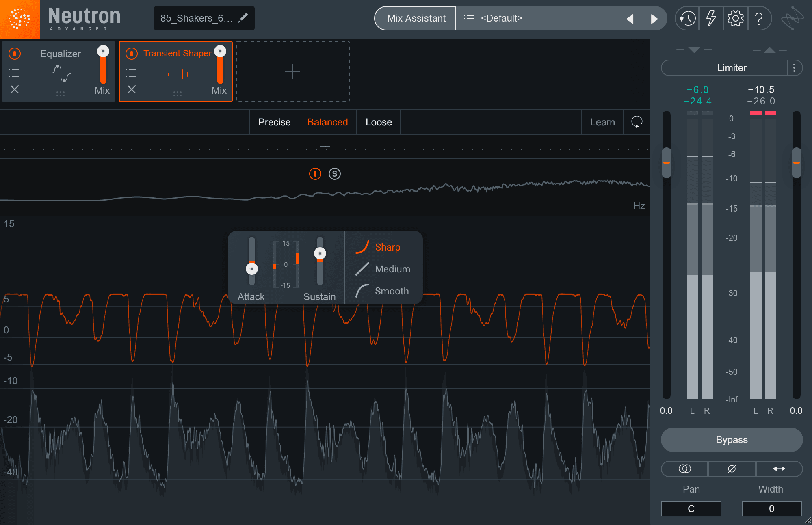The image size is (812, 525).
Task: Click the Learn button
Action: [x=602, y=122]
